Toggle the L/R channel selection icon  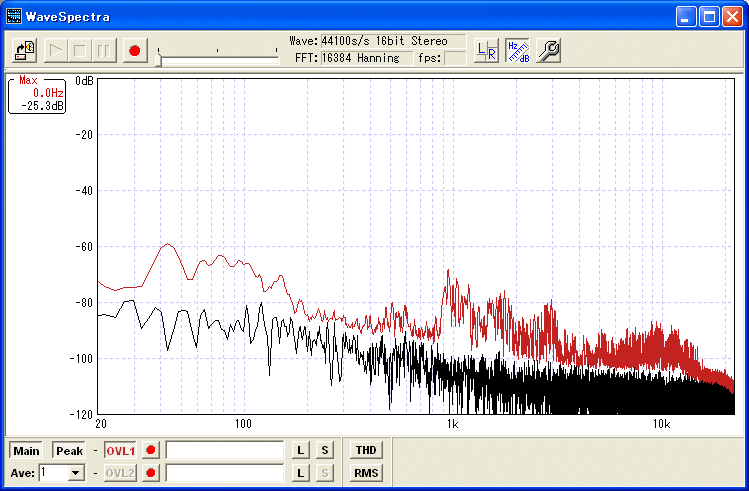point(486,51)
